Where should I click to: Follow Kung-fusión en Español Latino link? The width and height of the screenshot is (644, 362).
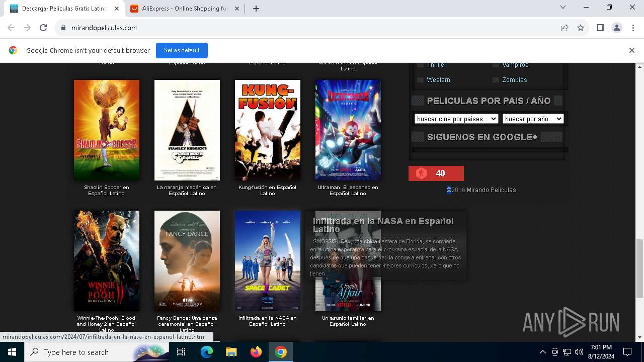click(268, 190)
